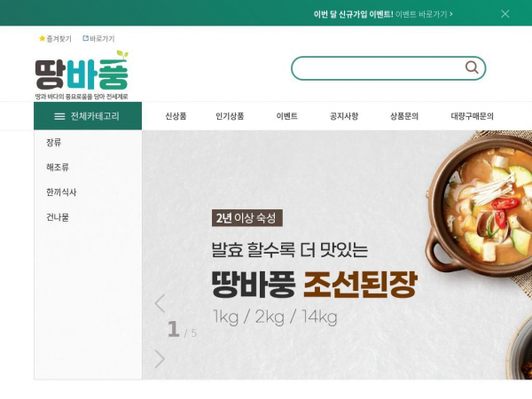The height and width of the screenshot is (399, 532).
Task: Open the 한끼식사 category
Action: click(x=61, y=192)
